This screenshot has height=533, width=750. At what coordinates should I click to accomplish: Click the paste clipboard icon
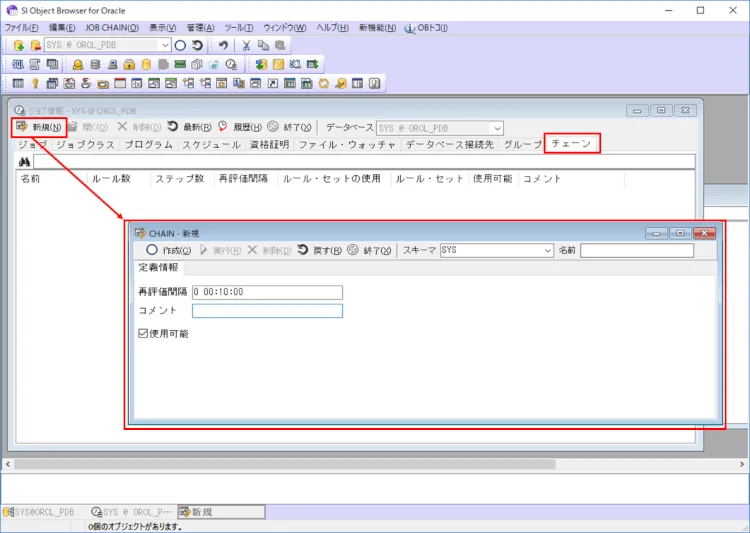280,45
